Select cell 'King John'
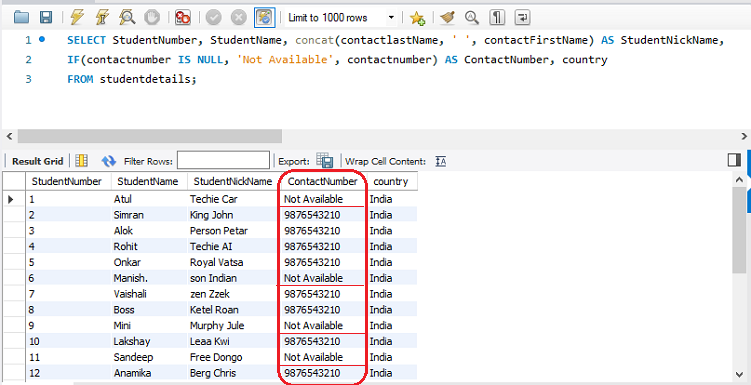Viewport: 751px width, 385px height. point(233,215)
